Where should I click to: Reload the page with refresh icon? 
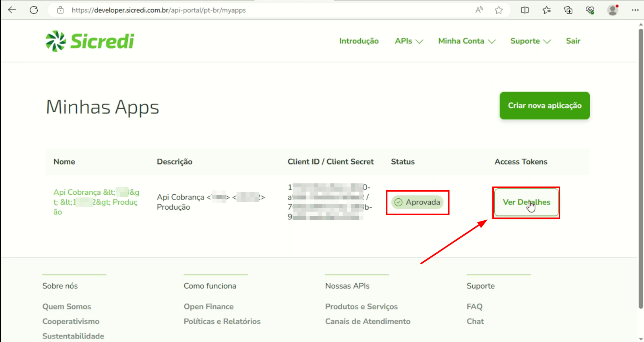(34, 10)
